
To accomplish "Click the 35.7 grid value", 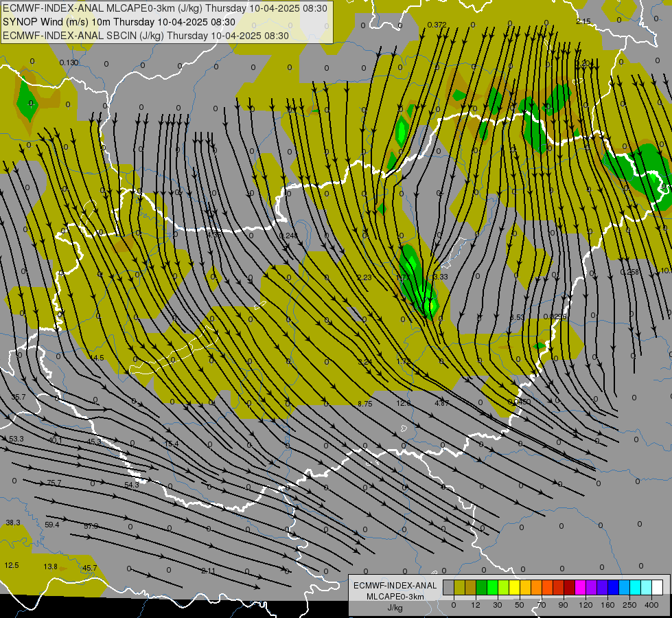I will (x=19, y=397).
